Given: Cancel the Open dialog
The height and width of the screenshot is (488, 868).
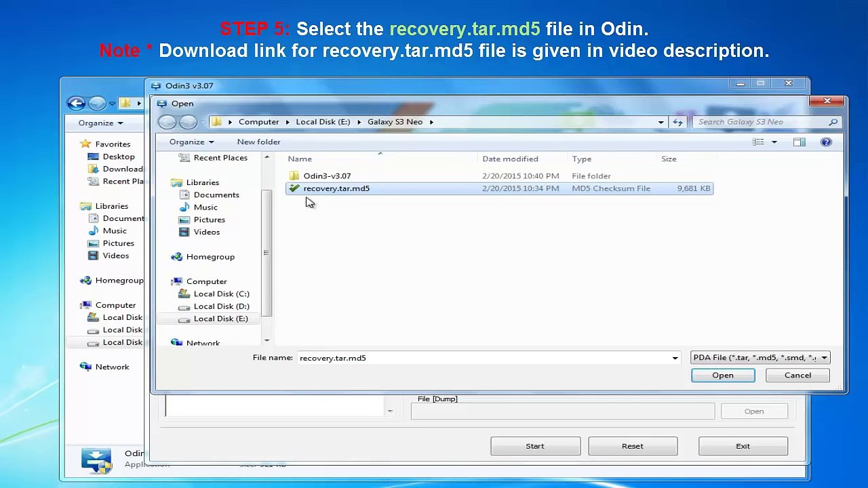Looking at the screenshot, I should (x=797, y=375).
